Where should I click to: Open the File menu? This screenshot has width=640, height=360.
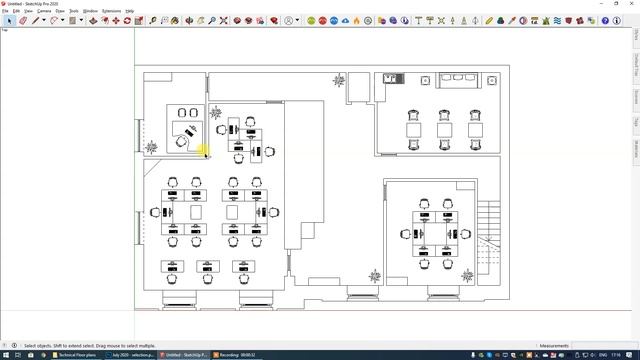(x=5, y=11)
